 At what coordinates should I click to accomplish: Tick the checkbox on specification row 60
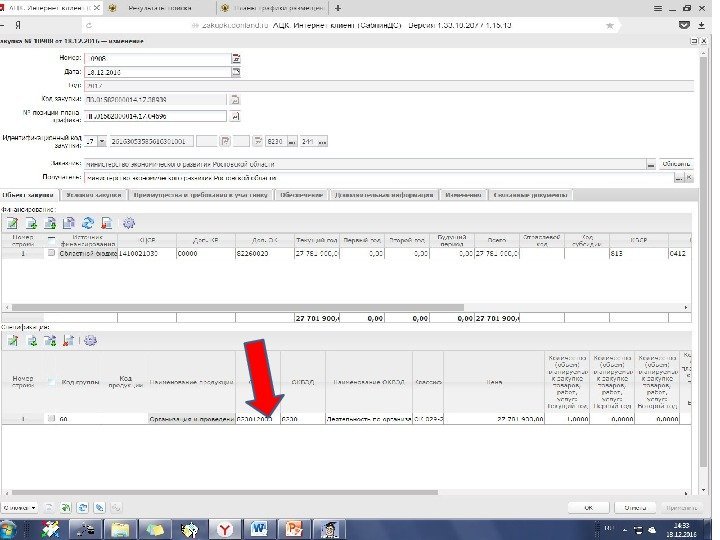(51, 418)
